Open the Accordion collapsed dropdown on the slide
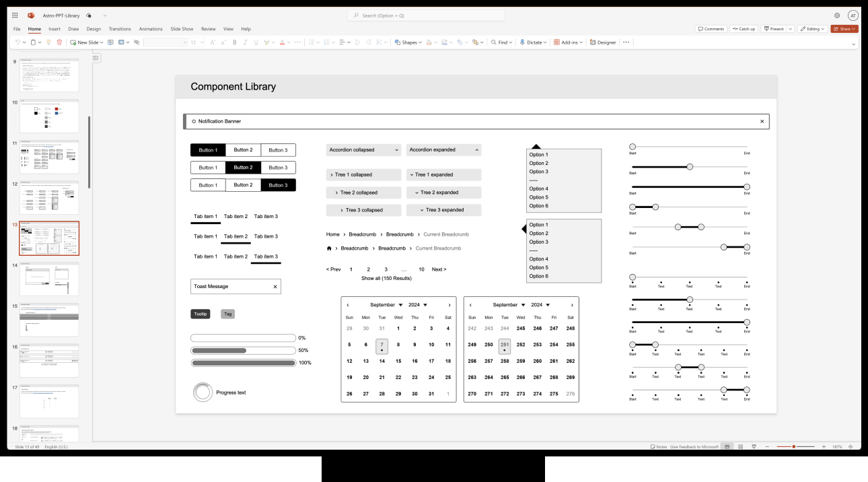Viewport: 868px width, 482px height. [x=363, y=149]
